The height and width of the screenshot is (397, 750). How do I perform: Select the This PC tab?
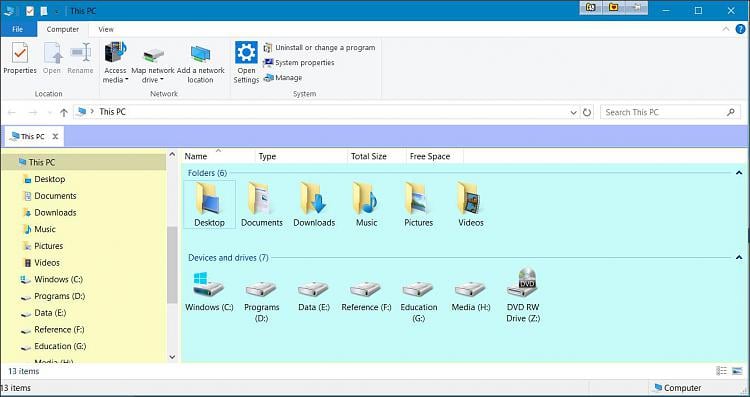click(x=33, y=136)
